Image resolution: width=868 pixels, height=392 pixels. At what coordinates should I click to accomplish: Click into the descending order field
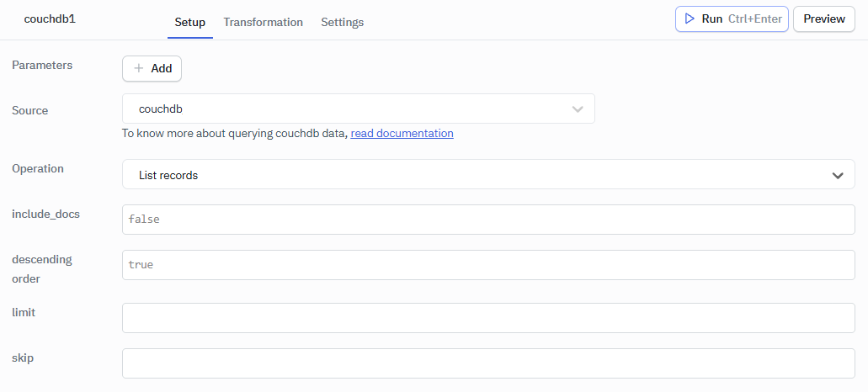tap(488, 265)
